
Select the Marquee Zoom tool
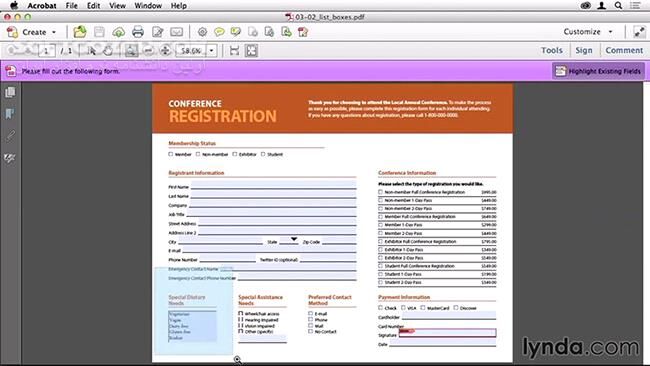point(131,51)
